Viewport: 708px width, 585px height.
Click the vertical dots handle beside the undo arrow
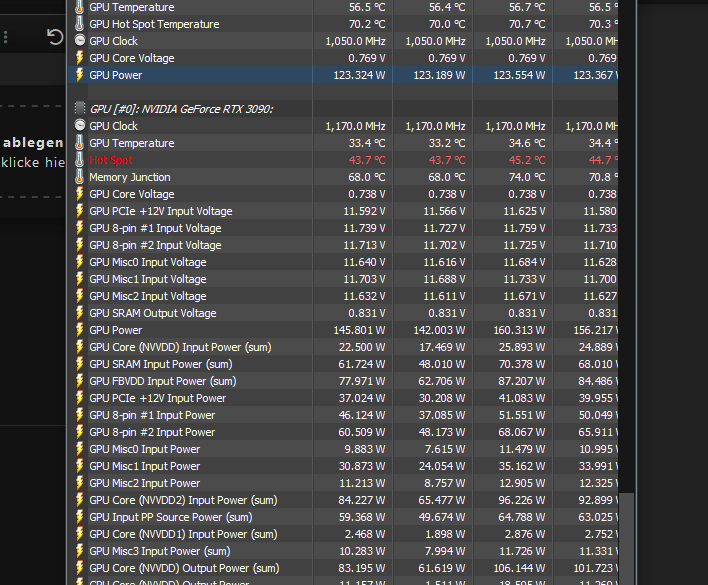coord(5,37)
